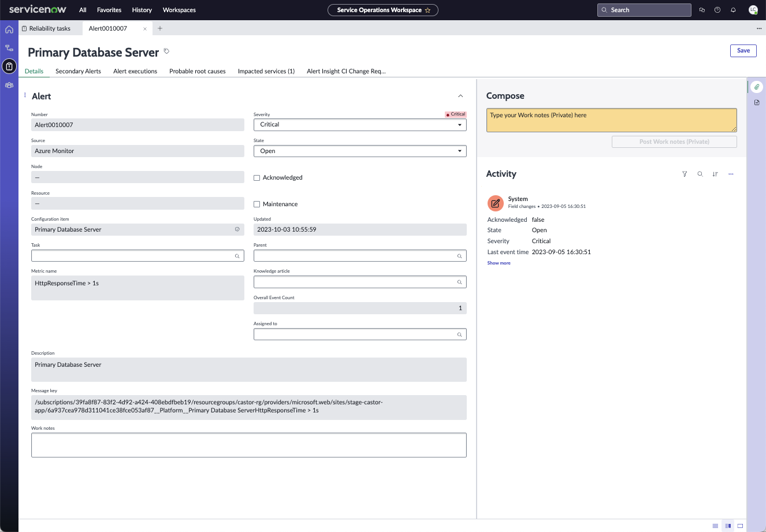Open the Service Operations Workspace selector

point(382,10)
